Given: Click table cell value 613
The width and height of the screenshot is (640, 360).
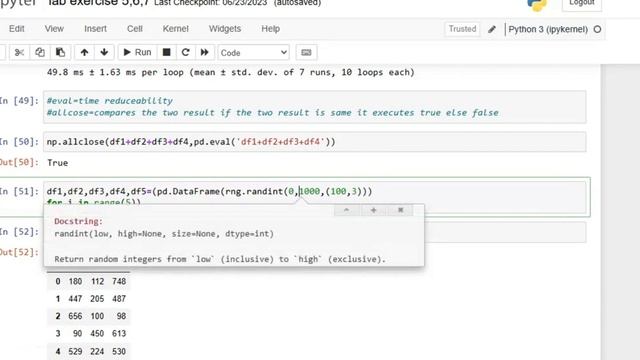Looking at the screenshot, I should pyautogui.click(x=119, y=333).
